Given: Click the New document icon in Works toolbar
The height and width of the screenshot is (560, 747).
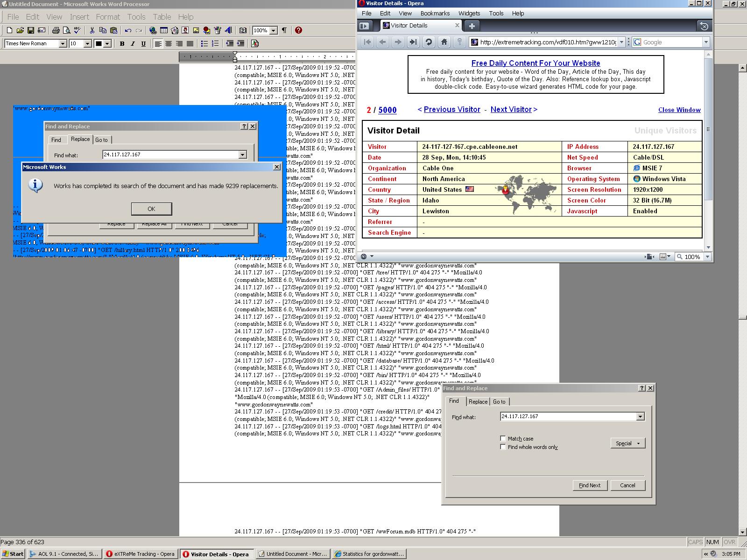Looking at the screenshot, I should point(9,30).
